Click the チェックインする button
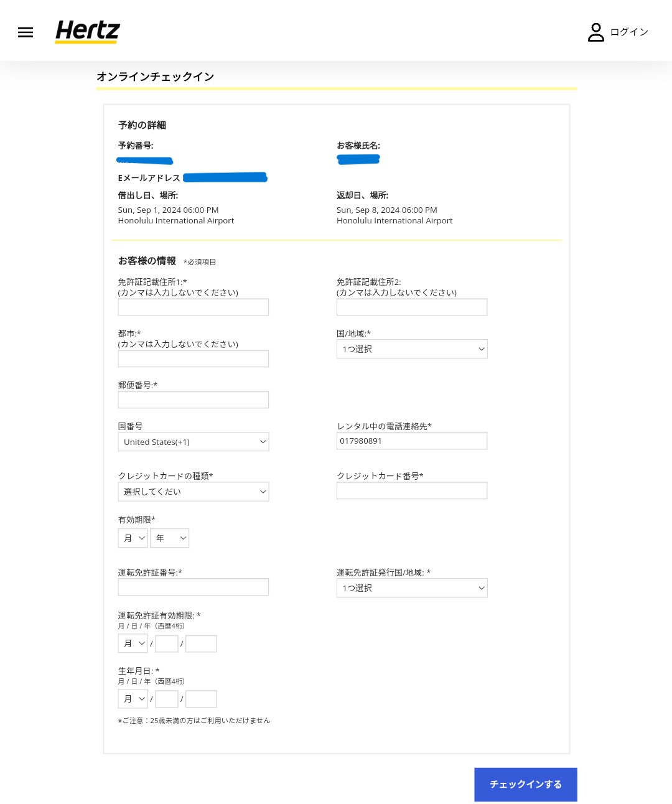The width and height of the screenshot is (672, 804). 526,784
